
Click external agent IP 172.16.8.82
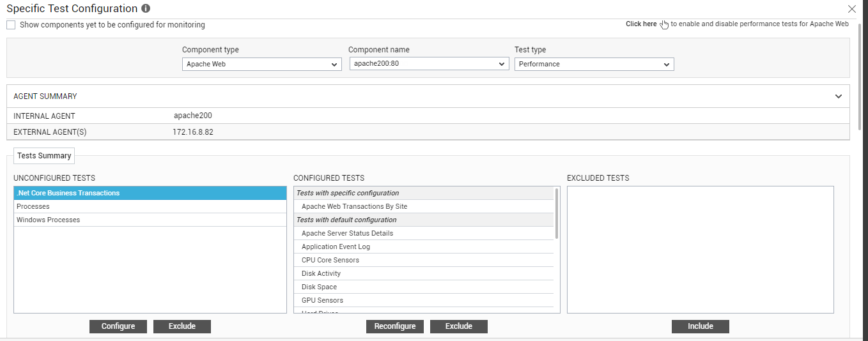tap(193, 132)
